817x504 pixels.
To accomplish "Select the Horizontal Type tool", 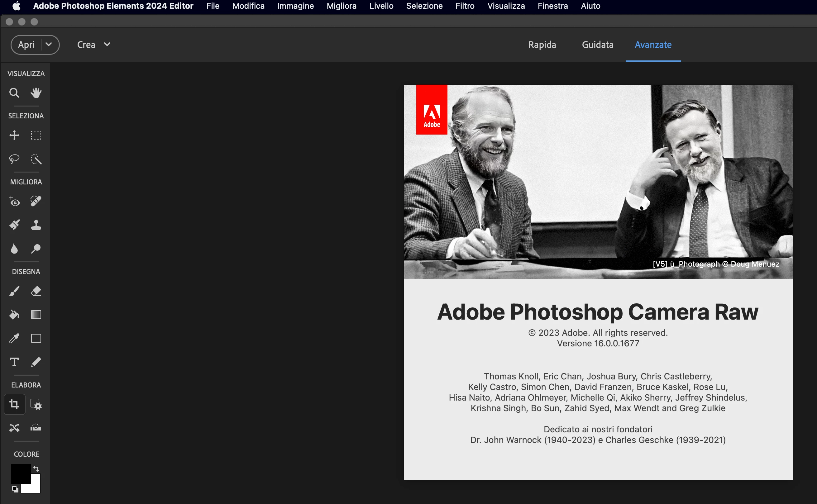I will 14,362.
